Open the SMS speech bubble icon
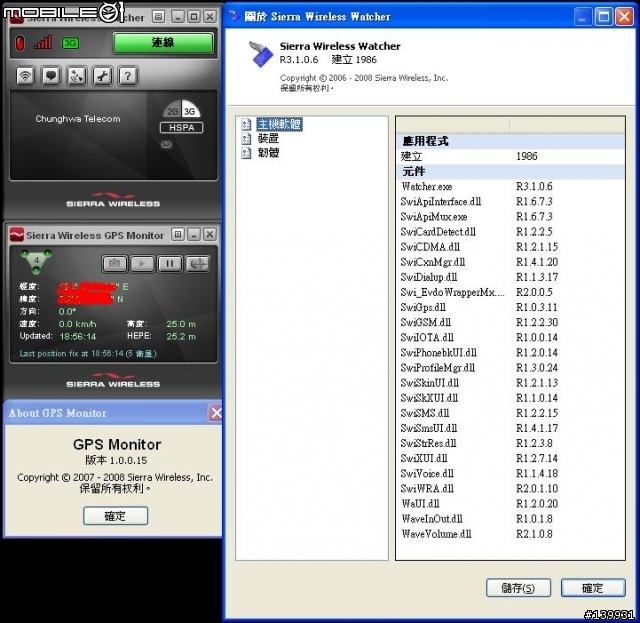This screenshot has width=640, height=623. coord(51,76)
